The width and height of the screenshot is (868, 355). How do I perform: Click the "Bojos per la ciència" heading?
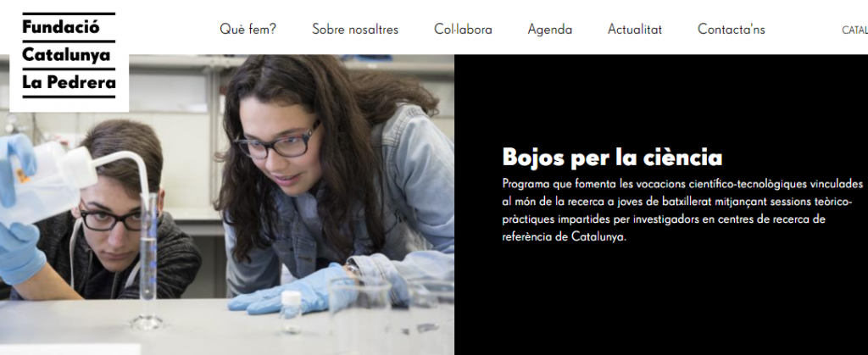612,158
